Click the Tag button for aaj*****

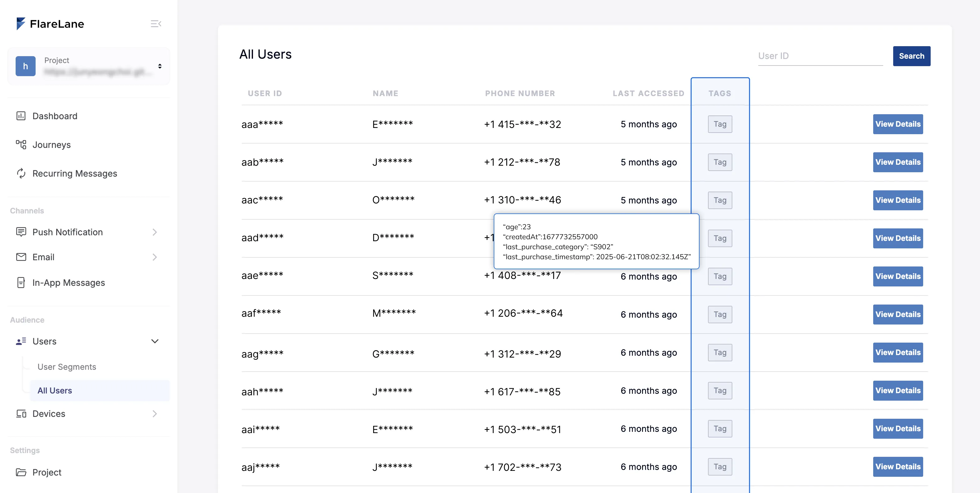click(x=720, y=466)
